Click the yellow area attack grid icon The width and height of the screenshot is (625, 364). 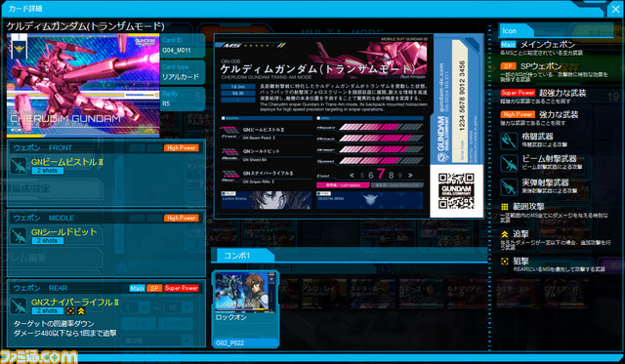[505, 207]
